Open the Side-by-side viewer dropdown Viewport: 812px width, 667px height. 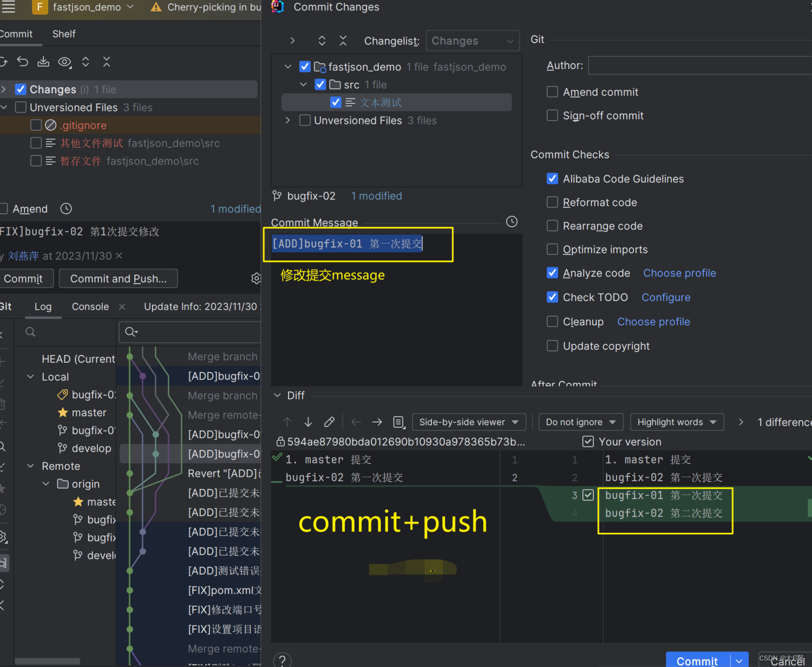469,422
